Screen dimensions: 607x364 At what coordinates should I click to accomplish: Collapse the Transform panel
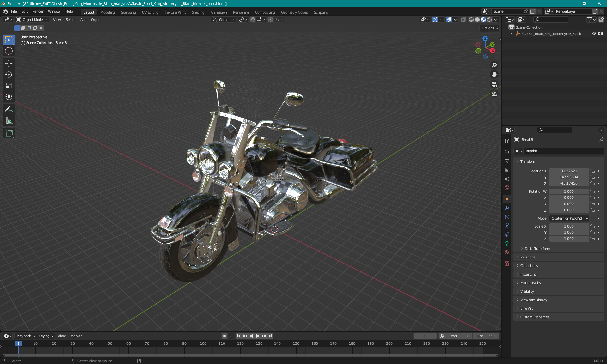point(528,161)
